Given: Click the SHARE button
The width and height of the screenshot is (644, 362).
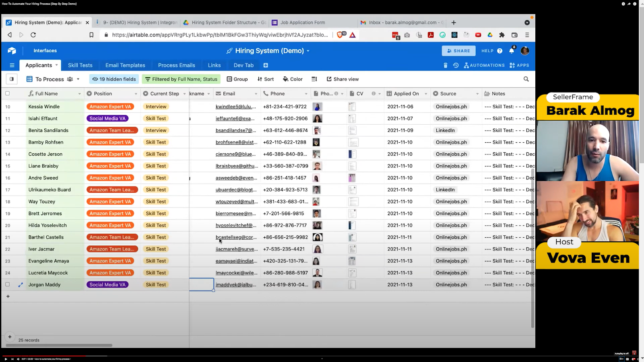Looking at the screenshot, I should click(x=458, y=51).
